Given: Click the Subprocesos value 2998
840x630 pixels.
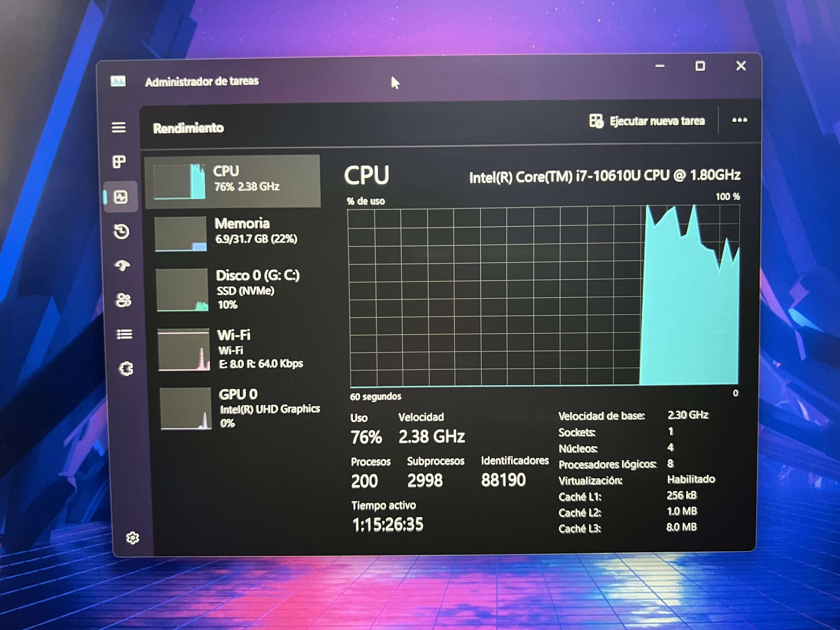Looking at the screenshot, I should click(x=425, y=480).
